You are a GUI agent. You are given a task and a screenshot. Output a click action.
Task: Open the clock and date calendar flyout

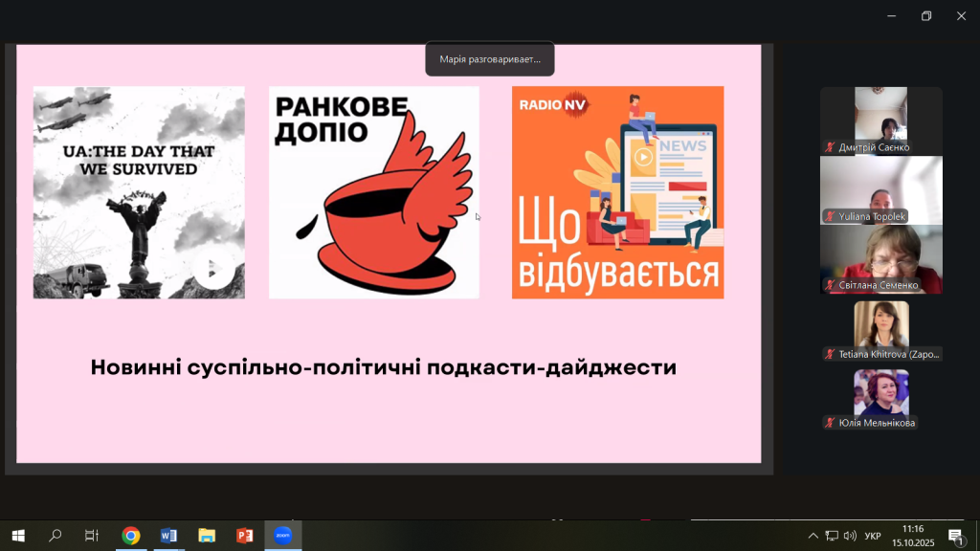pos(913,536)
